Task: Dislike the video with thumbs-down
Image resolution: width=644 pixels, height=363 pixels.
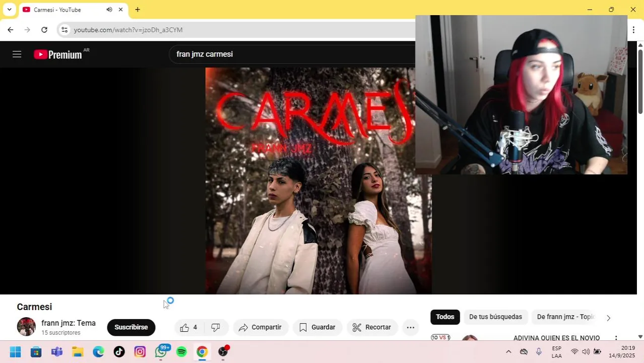Action: pyautogui.click(x=216, y=327)
